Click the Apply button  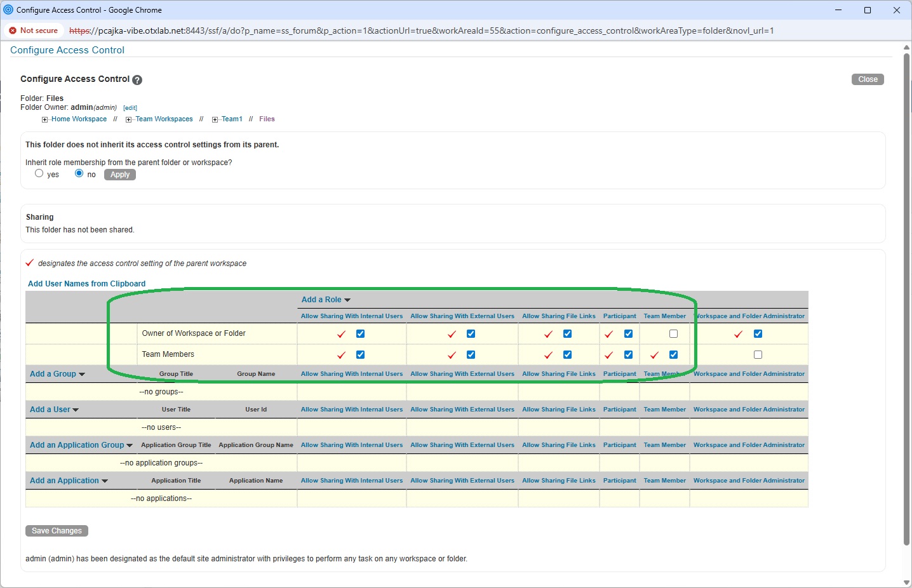[x=120, y=175]
